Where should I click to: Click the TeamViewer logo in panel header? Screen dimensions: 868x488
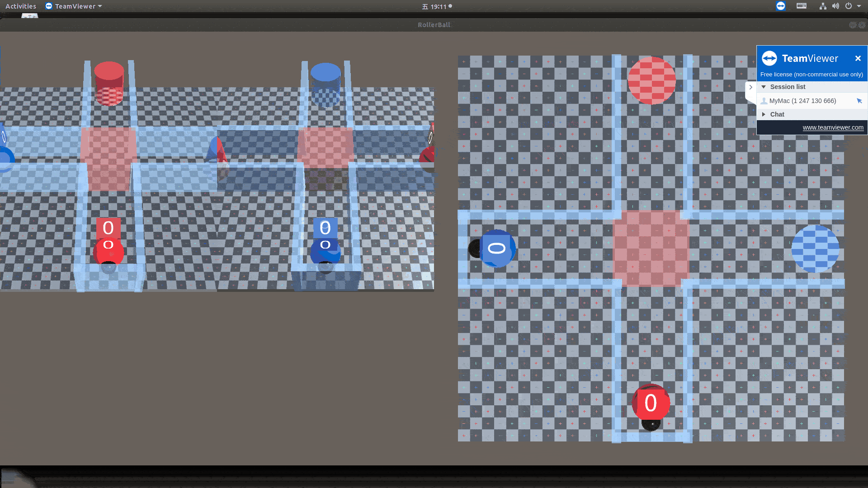point(769,58)
